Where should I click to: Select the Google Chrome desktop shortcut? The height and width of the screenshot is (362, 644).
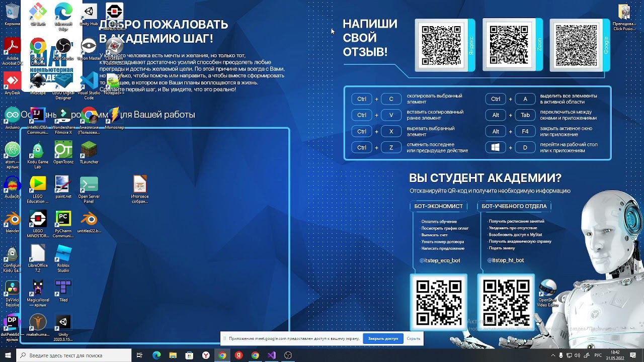(x=38, y=51)
